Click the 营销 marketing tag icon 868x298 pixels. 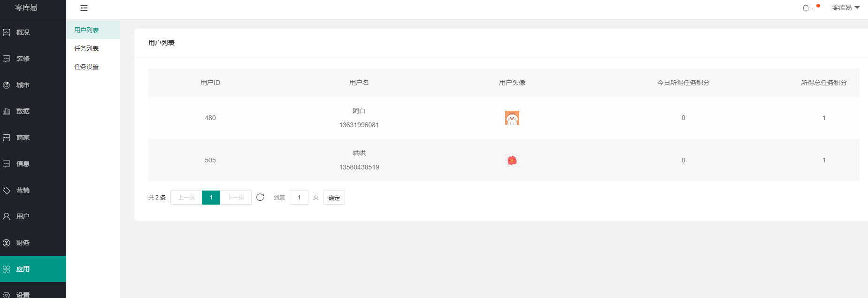[7, 190]
